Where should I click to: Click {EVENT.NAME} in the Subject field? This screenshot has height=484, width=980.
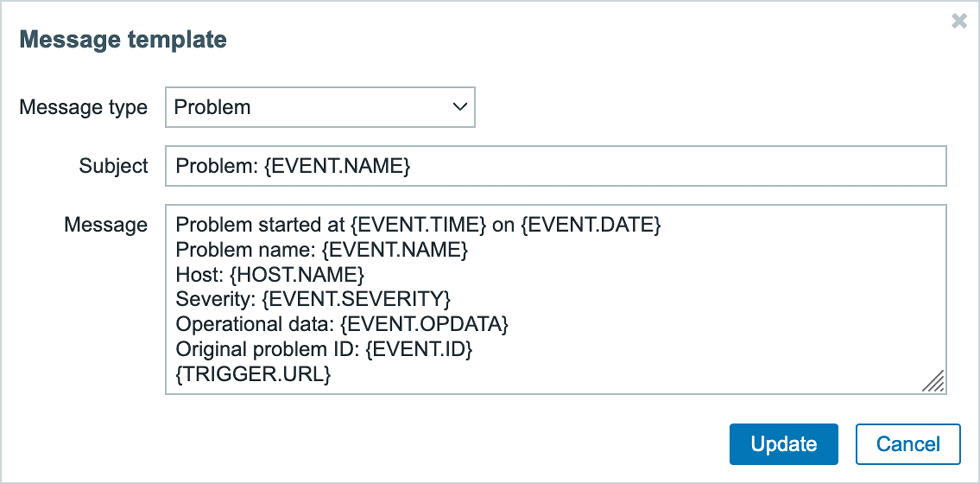coord(337,166)
